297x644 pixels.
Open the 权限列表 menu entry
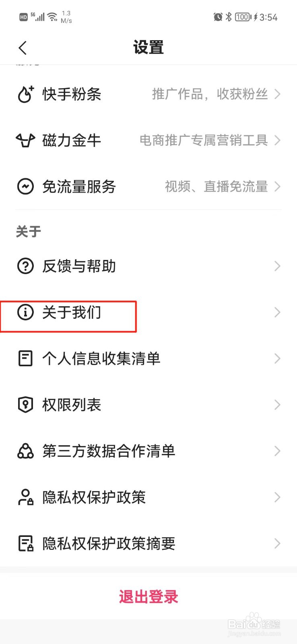[x=148, y=405]
